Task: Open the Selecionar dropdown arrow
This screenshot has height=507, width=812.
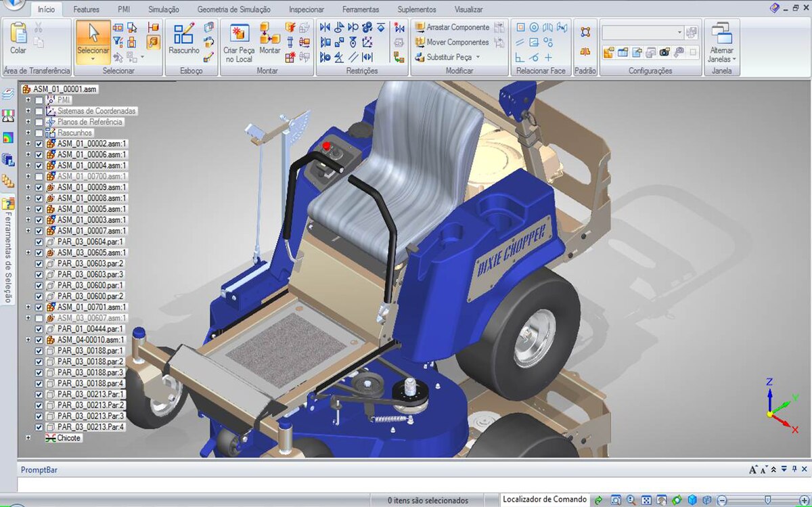Action: click(x=93, y=57)
